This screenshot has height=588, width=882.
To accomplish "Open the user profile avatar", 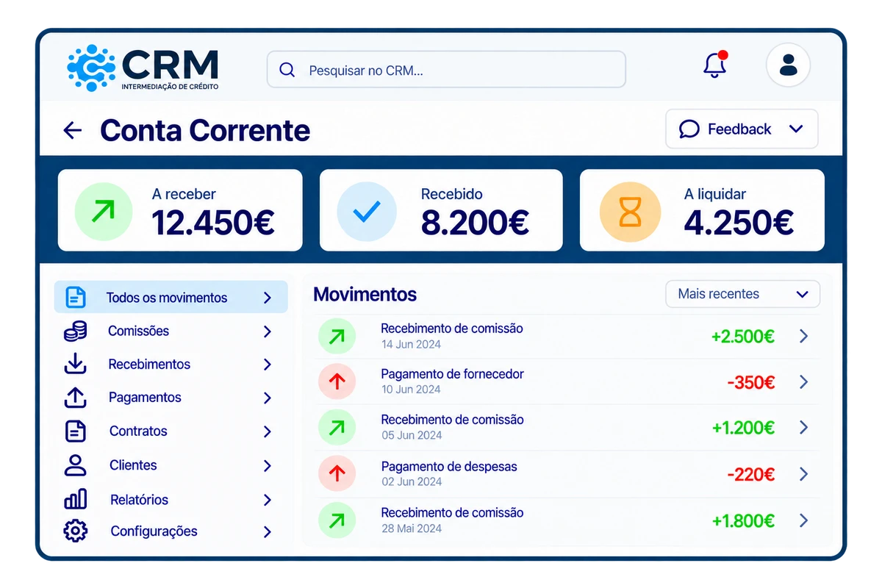I will 788,65.
